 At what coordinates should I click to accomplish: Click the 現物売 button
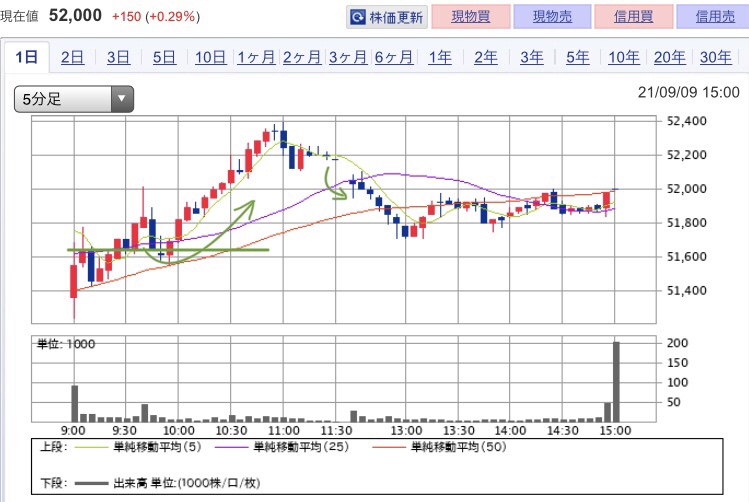tap(552, 17)
